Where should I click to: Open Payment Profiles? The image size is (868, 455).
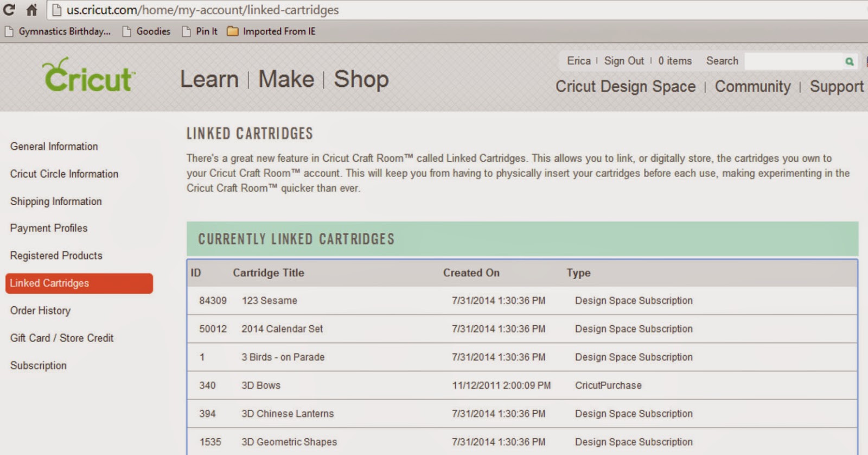coord(48,228)
